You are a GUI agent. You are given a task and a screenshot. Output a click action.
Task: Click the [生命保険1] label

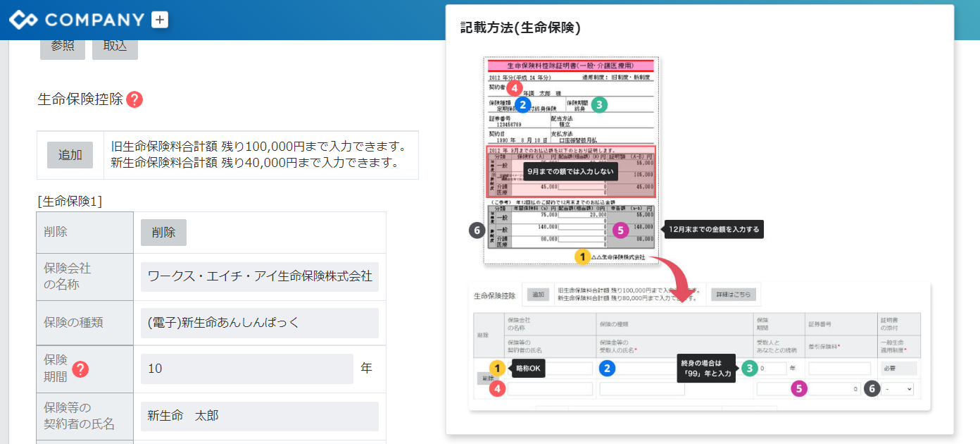coord(70,201)
